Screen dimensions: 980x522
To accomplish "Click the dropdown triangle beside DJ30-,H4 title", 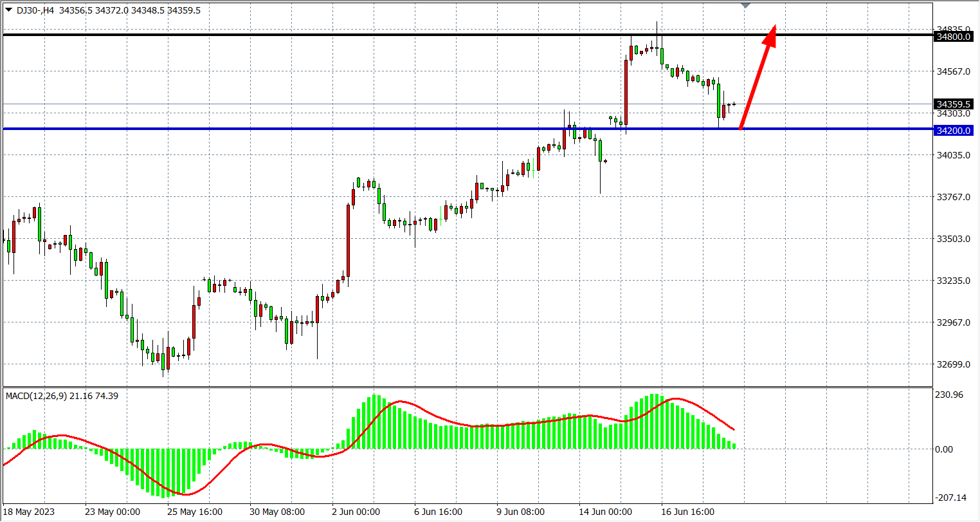I will point(8,10).
